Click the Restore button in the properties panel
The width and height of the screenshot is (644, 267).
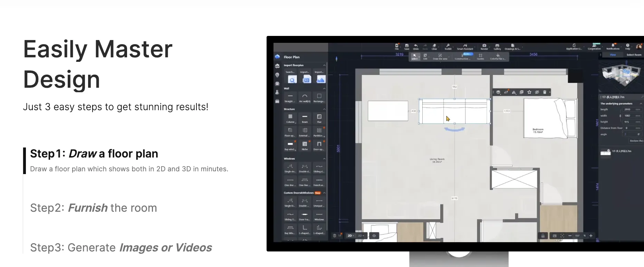pos(636,141)
